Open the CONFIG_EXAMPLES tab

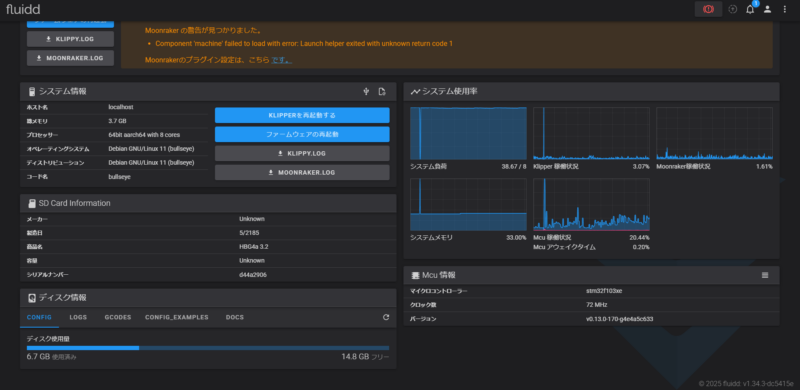(x=177, y=317)
